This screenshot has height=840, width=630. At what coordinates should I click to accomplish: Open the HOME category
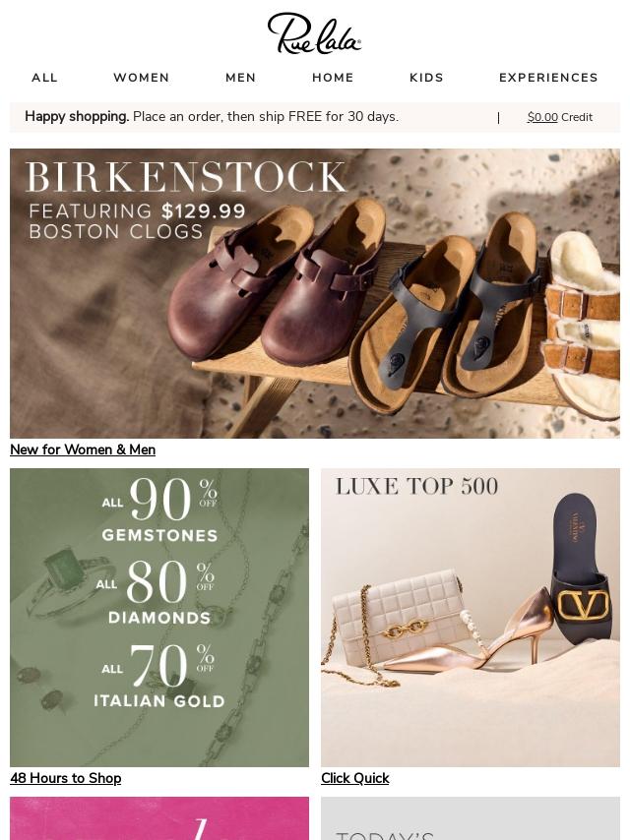click(333, 78)
